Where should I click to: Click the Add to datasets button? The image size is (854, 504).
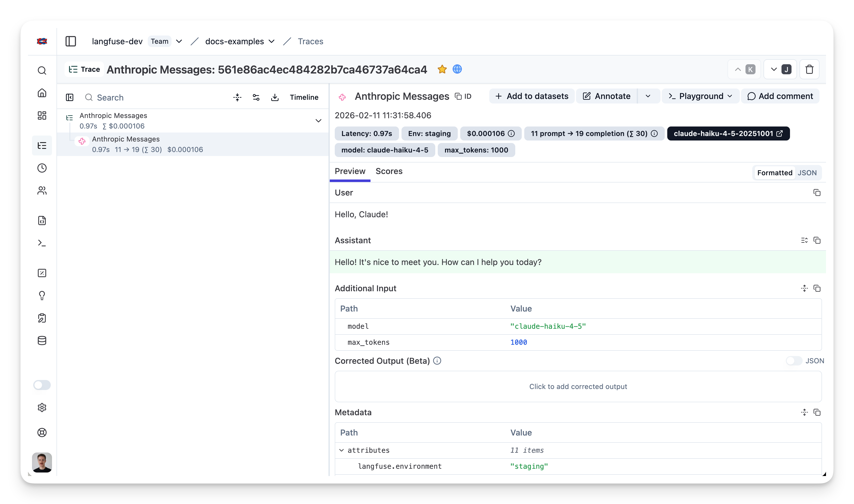532,96
